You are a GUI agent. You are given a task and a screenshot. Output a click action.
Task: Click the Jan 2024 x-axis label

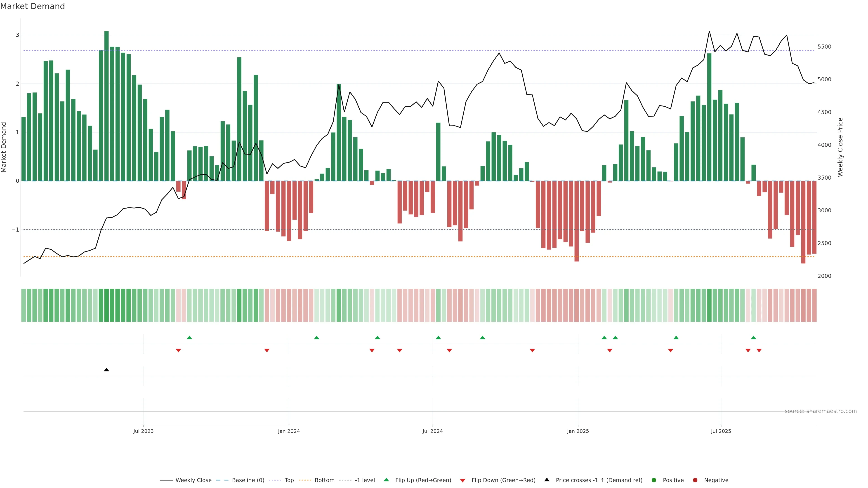pos(289,431)
